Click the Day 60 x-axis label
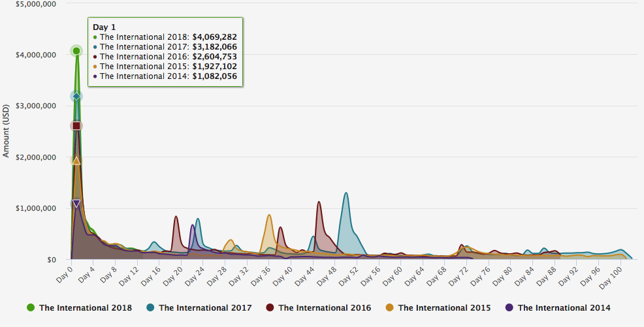Screen dimensions: 644x327 [392, 275]
